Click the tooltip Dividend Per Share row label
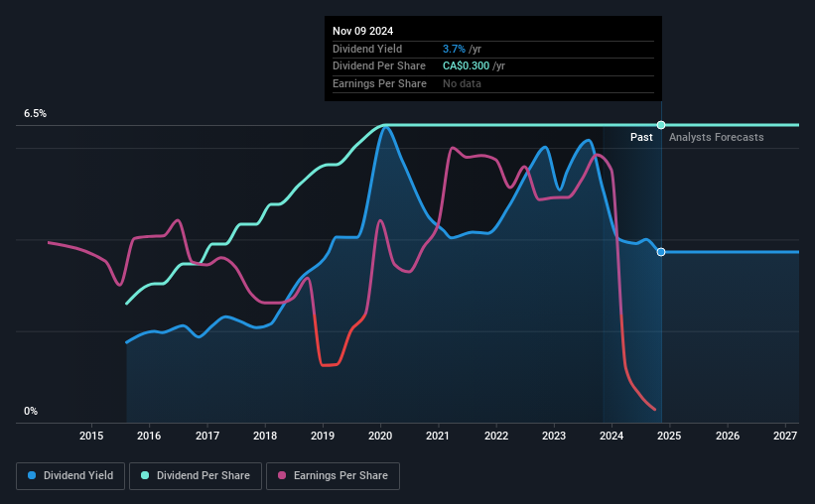 [379, 66]
